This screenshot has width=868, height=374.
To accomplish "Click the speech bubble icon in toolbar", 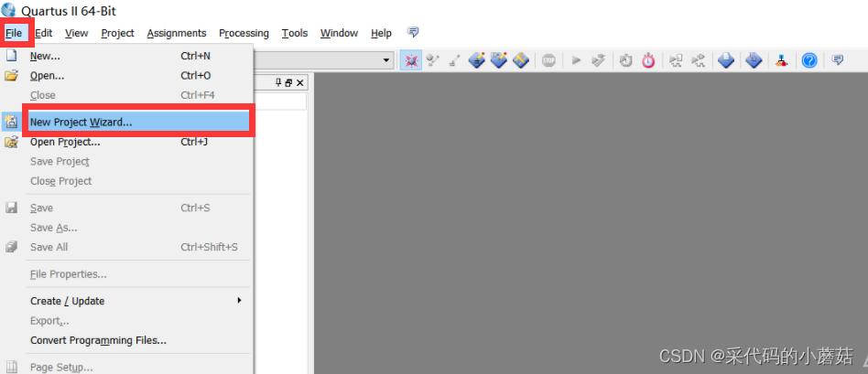I will coord(838,59).
